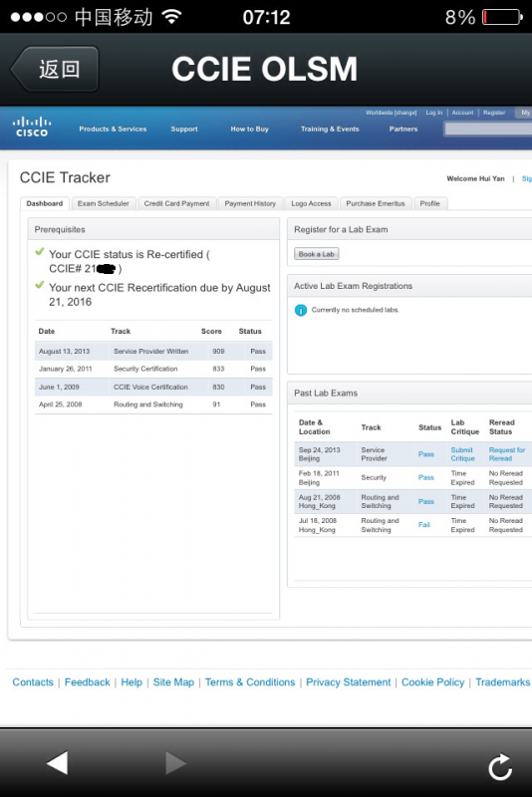Screen dimensions: 532x797
Task: Click Worldwide [change] link
Action: tap(392, 113)
